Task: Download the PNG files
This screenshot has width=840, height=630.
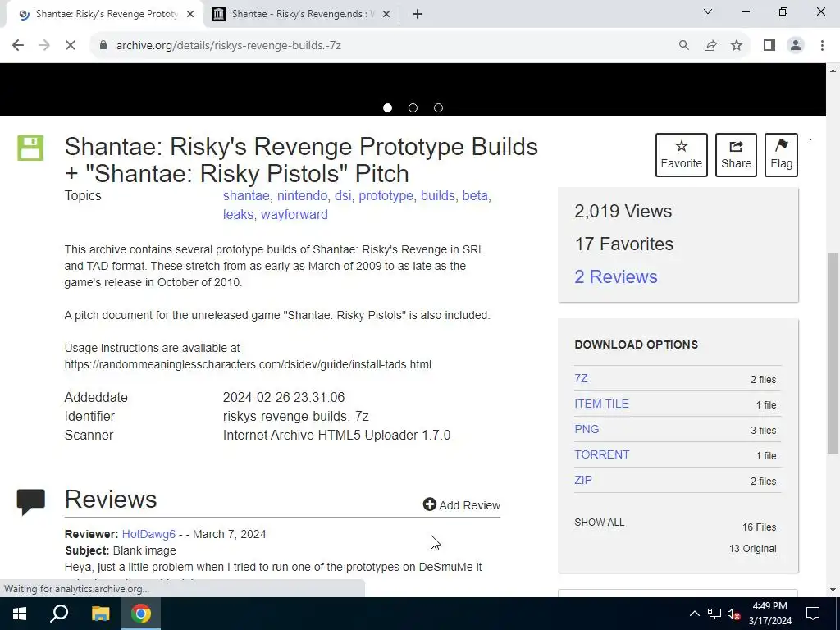Action: point(587,429)
